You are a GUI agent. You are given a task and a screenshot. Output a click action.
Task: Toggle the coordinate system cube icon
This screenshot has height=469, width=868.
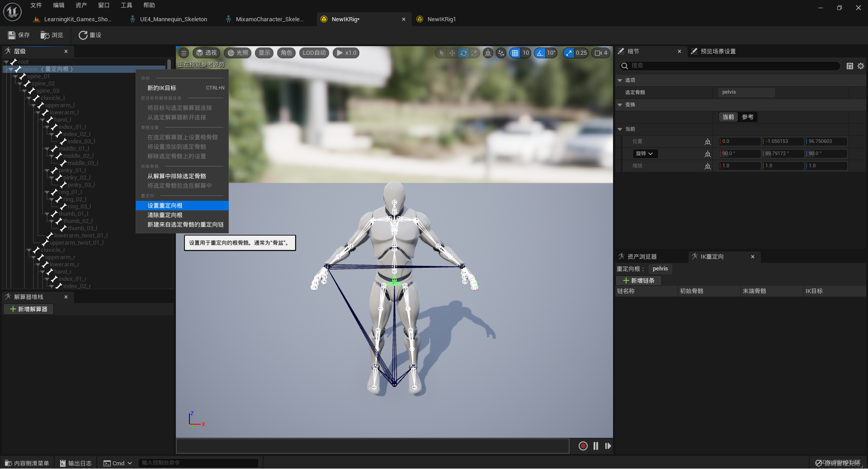(x=488, y=53)
